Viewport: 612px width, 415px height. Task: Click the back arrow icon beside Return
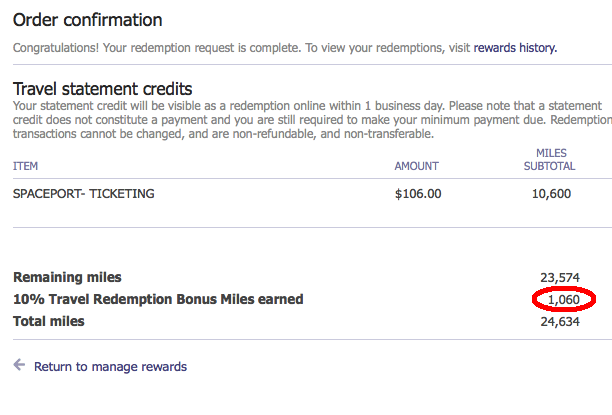click(x=19, y=365)
